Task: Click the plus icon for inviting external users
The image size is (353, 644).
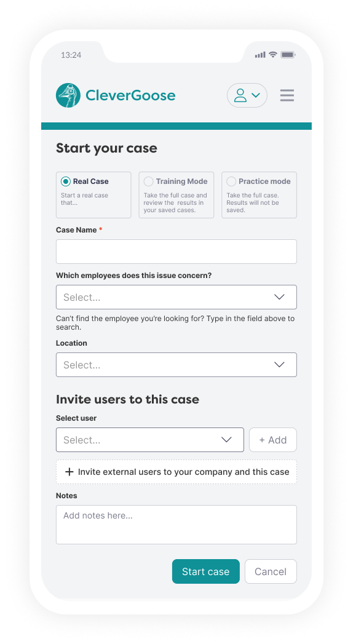Action: [69, 472]
